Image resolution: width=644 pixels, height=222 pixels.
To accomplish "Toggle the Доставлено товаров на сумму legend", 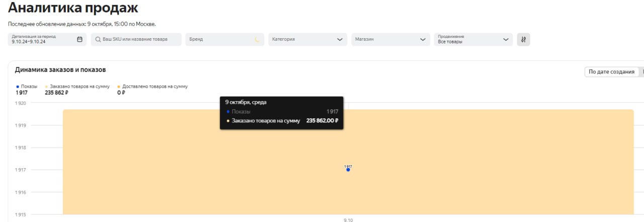I will pyautogui.click(x=152, y=87).
